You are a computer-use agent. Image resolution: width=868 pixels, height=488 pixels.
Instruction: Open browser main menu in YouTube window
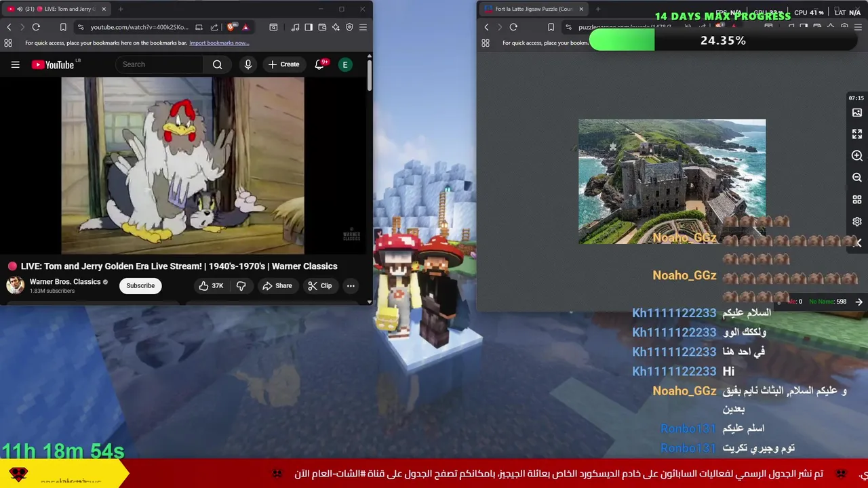(363, 27)
